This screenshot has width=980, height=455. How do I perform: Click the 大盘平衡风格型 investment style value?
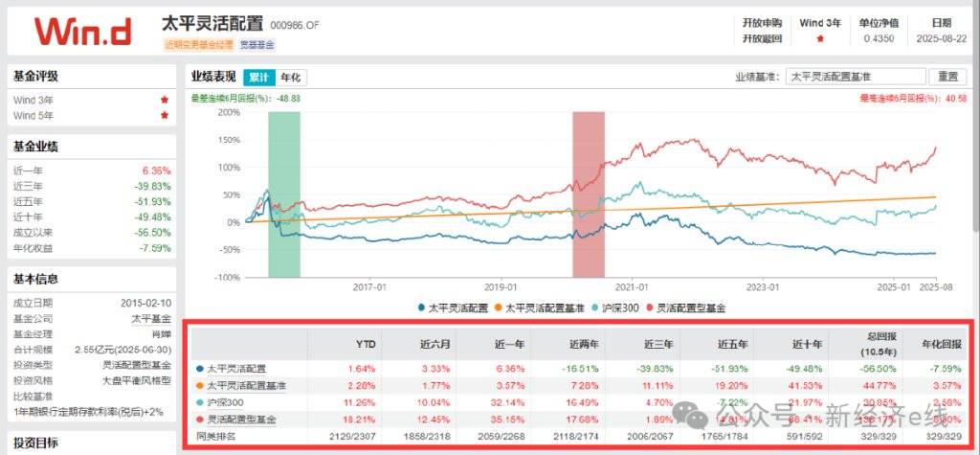pyautogui.click(x=138, y=380)
